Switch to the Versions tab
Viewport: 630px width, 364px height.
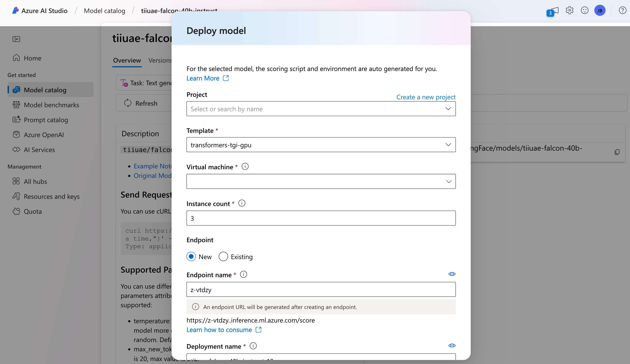pos(160,60)
